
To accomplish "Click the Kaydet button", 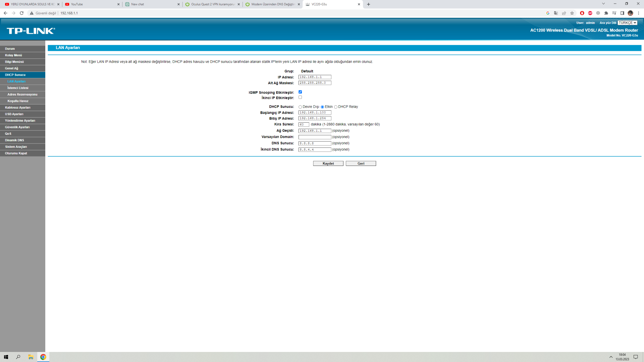I will (328, 164).
